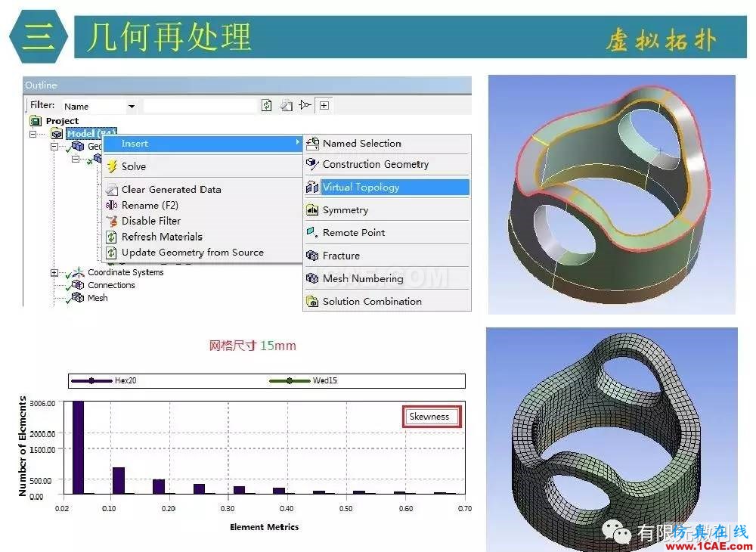The width and height of the screenshot is (756, 552).
Task: Choose Refresh Materials menu entry
Action: pyautogui.click(x=203, y=237)
